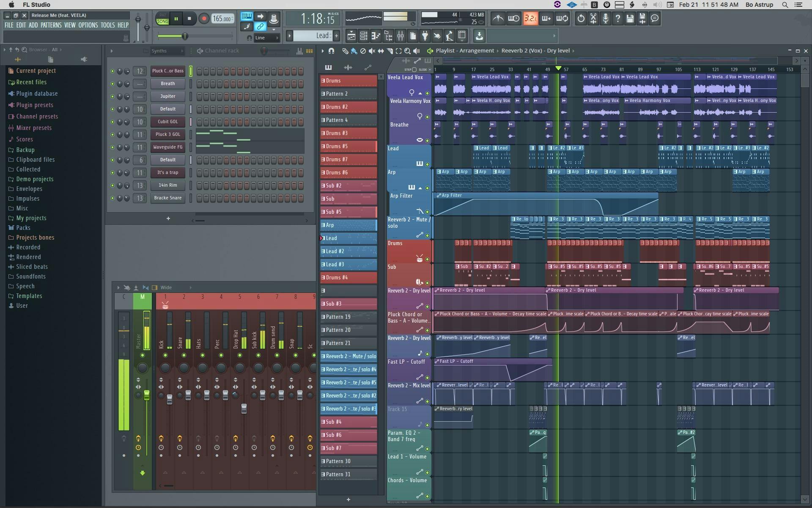Toggle the link/multilink controllers button
The width and height of the screenshot is (812, 508).
(x=260, y=27)
